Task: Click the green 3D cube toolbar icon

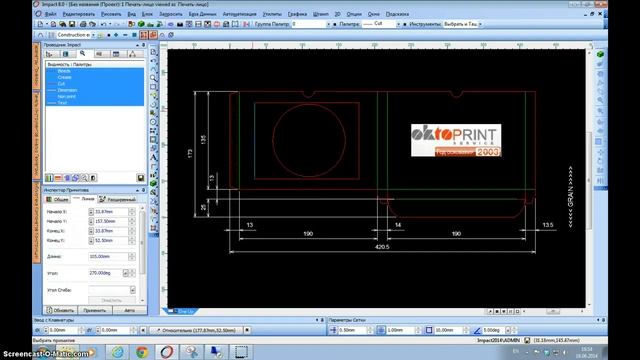Action: click(141, 24)
